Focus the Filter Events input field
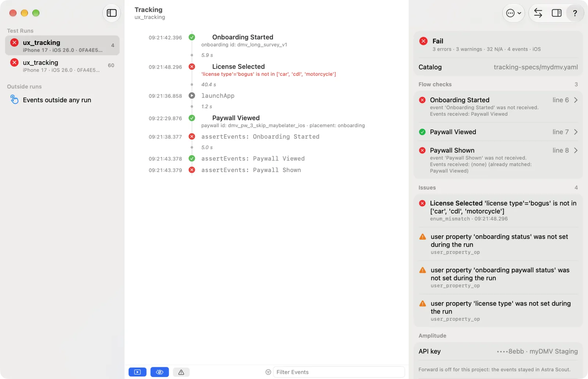588x379 pixels. point(338,372)
